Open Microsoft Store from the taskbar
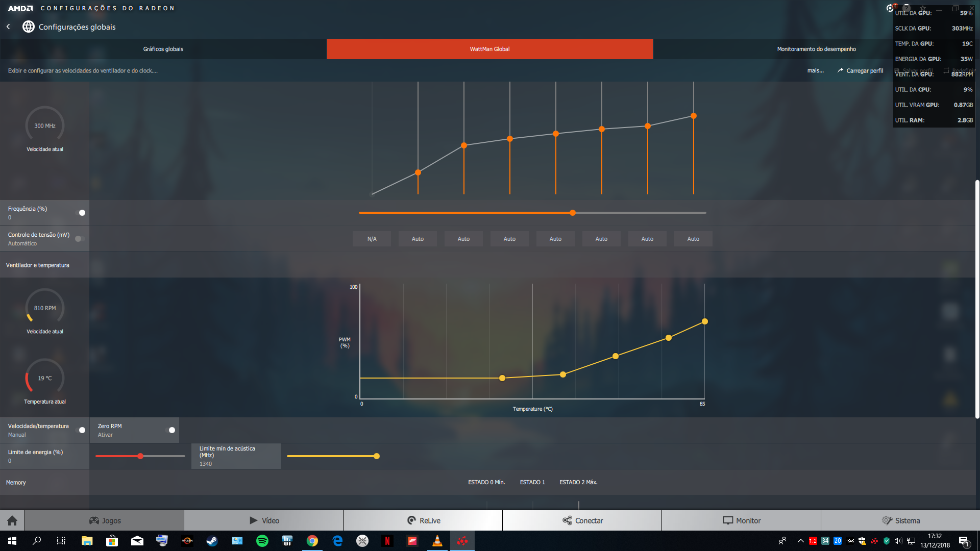 [112, 541]
